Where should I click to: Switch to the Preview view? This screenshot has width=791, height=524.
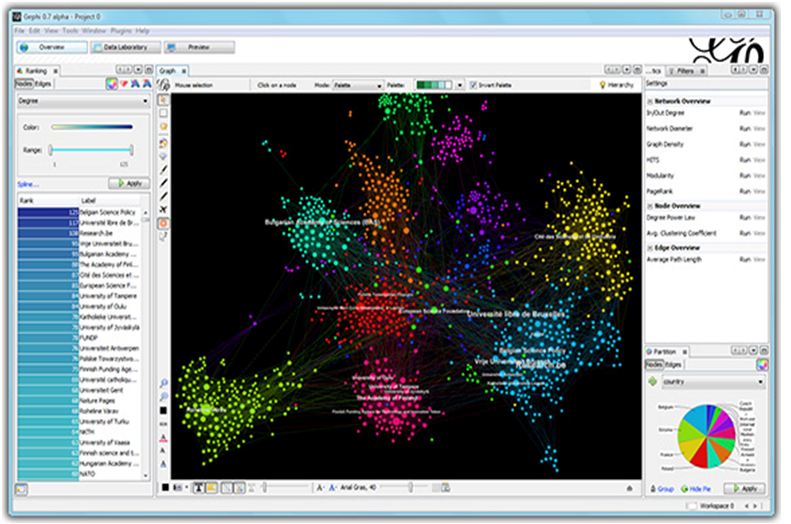coord(199,47)
